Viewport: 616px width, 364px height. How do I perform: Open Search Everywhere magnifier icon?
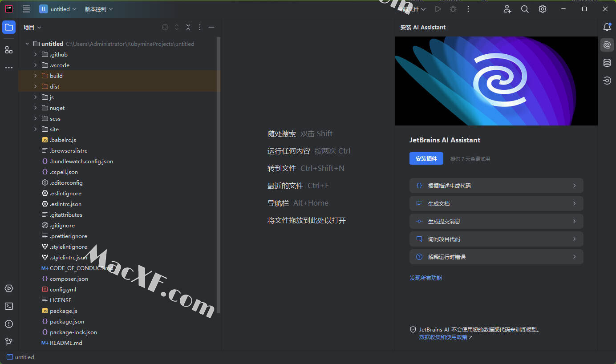pyautogui.click(x=525, y=9)
